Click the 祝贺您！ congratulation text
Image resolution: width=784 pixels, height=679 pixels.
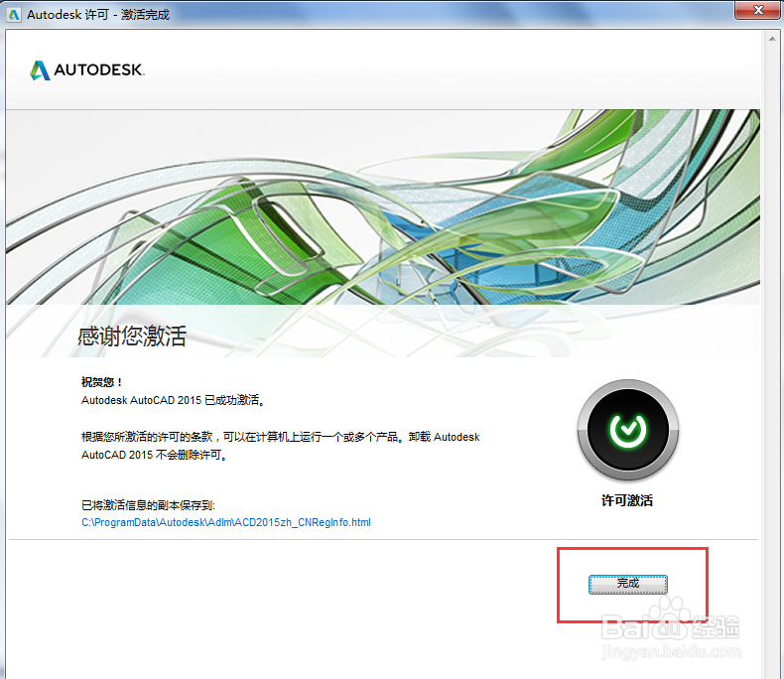pos(102,382)
